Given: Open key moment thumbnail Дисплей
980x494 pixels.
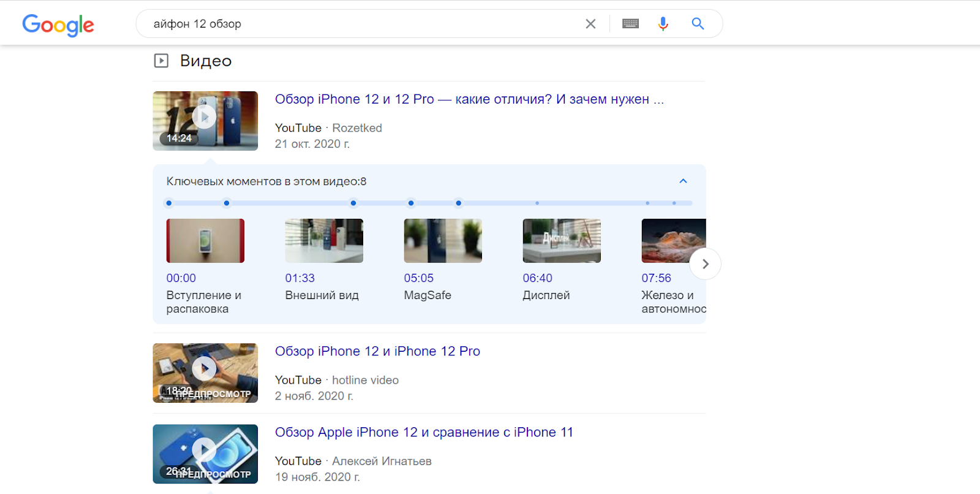Looking at the screenshot, I should click(562, 241).
